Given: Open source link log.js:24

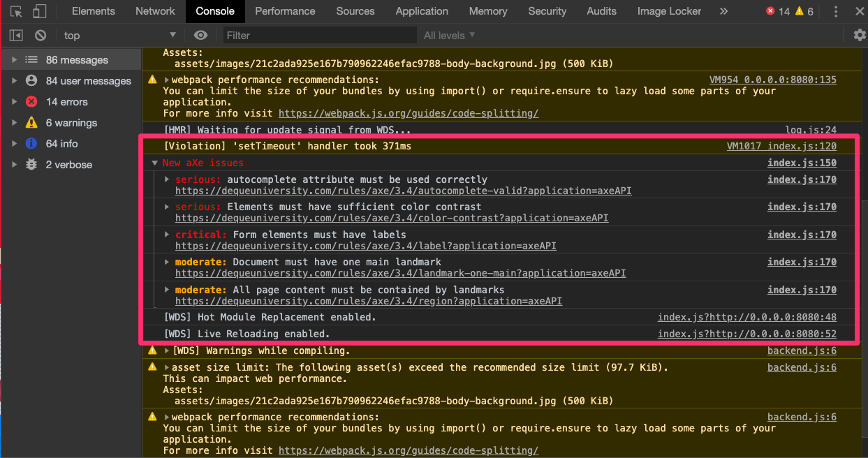Looking at the screenshot, I should pyautogui.click(x=811, y=129).
